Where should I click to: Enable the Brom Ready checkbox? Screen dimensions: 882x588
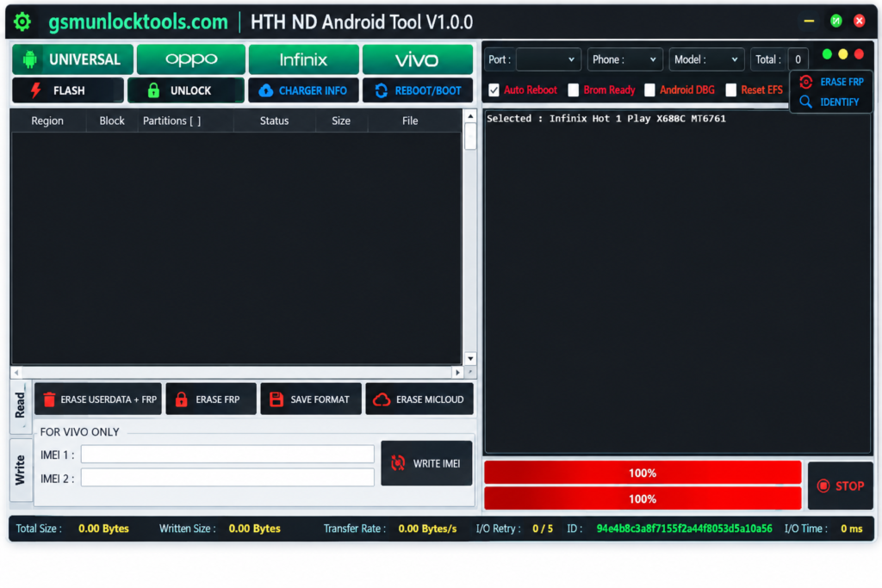[573, 90]
